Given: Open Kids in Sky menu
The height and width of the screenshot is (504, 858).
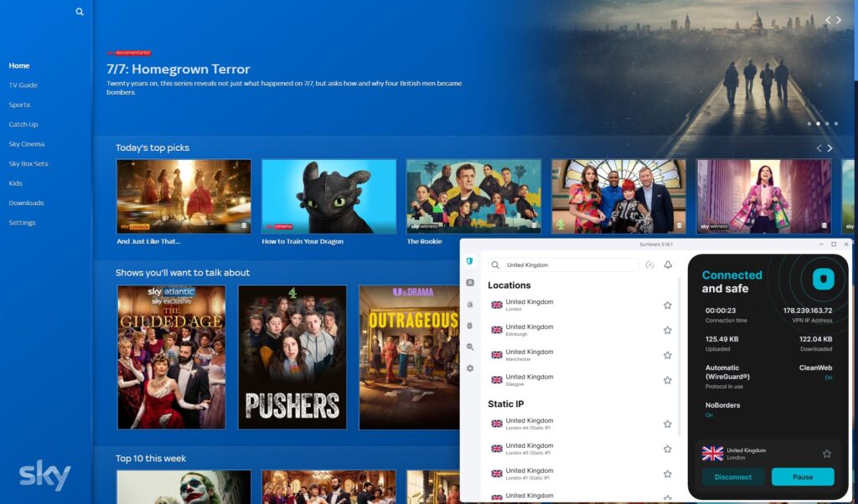Looking at the screenshot, I should pos(15,183).
